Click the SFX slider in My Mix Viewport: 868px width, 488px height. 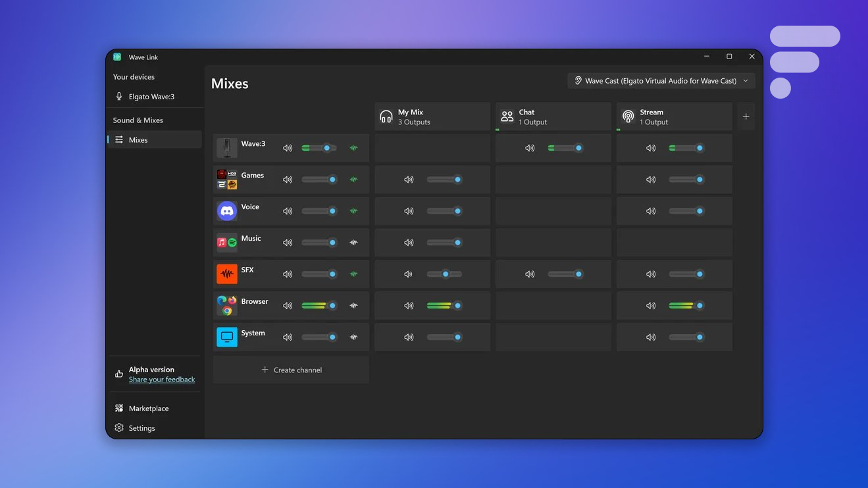click(445, 274)
